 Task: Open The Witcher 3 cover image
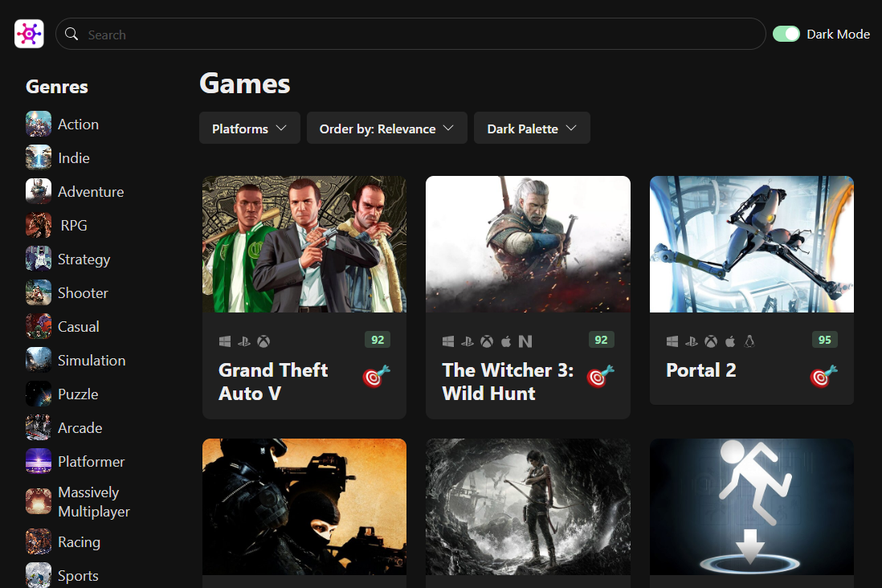tap(528, 244)
